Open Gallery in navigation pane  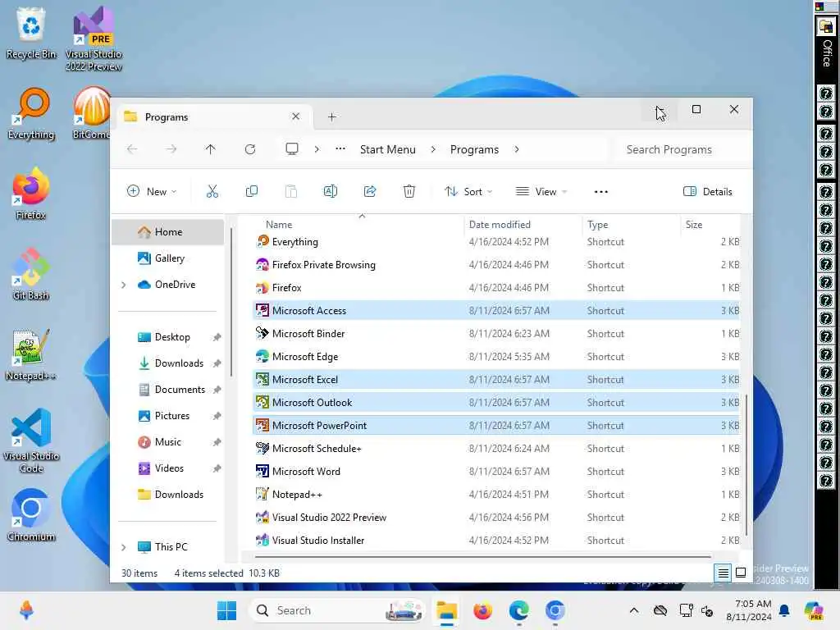[x=168, y=258]
